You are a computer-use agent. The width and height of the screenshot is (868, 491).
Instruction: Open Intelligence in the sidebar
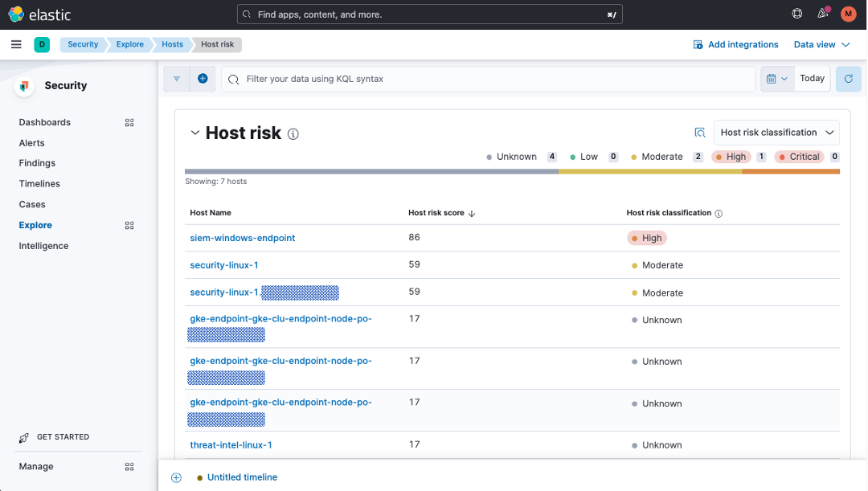43,246
